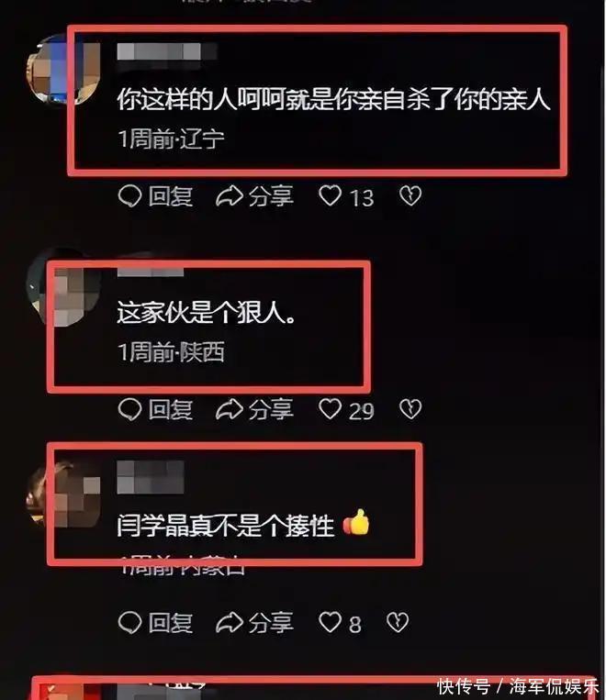Open the 快传号 / 海军侃娱乐 watermark source
606x700 pixels.
(518, 686)
